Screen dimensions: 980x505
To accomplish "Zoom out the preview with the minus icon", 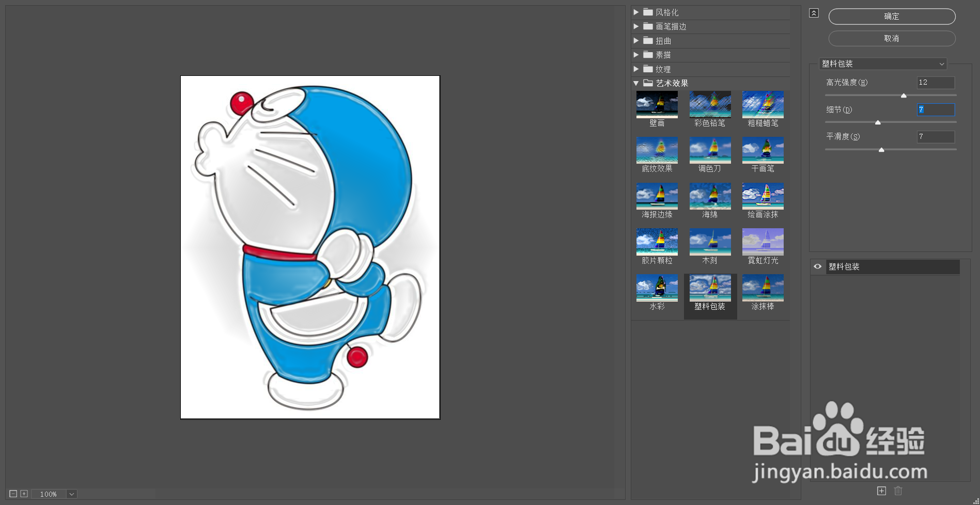I will coord(13,494).
